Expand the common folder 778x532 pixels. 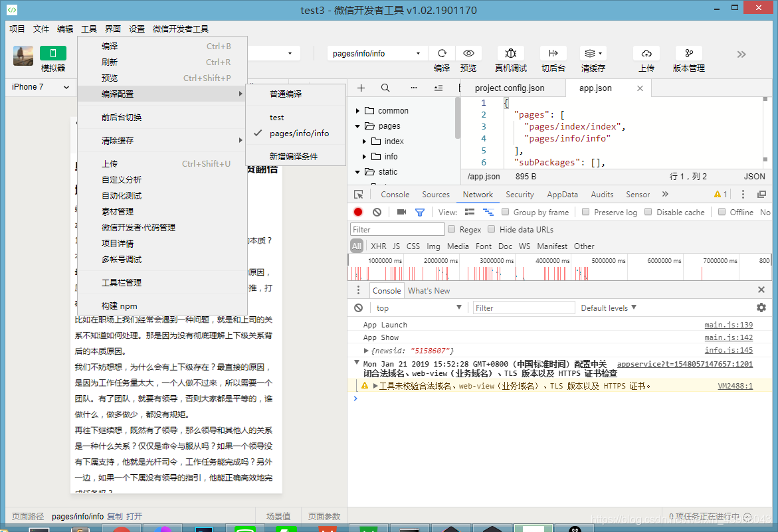tap(357, 111)
